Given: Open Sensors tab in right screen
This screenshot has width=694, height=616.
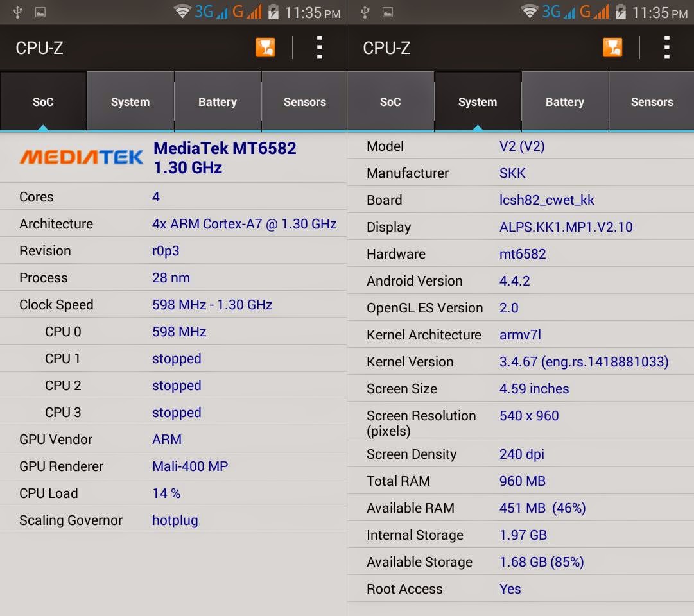Looking at the screenshot, I should point(652,102).
